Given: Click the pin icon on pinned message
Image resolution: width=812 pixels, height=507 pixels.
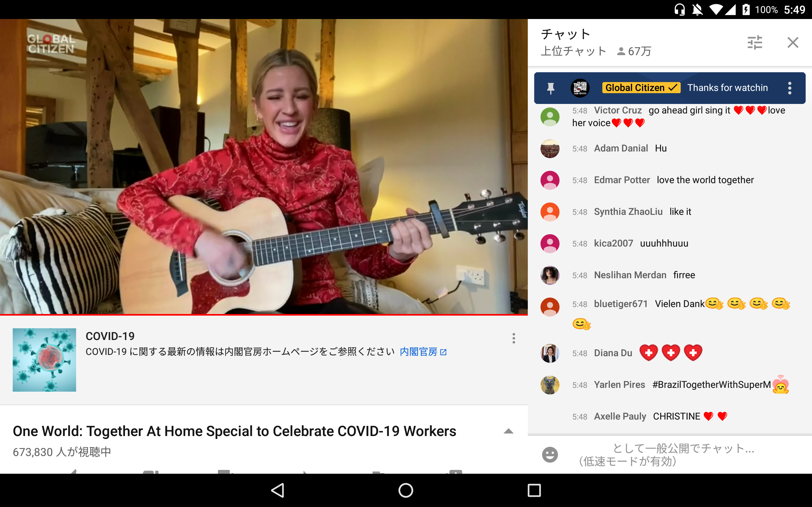Looking at the screenshot, I should pos(551,88).
